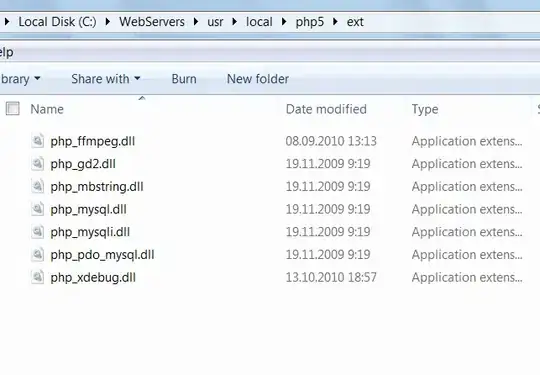Image resolution: width=540 pixels, height=375 pixels.
Task: Click Type cell of php_ffmpeg.dll row
Action: tap(467, 141)
